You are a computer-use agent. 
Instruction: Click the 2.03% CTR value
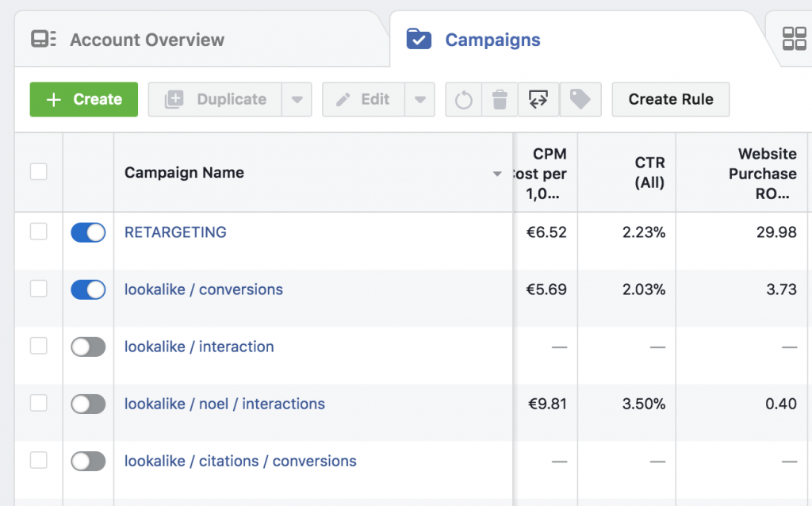tap(644, 289)
